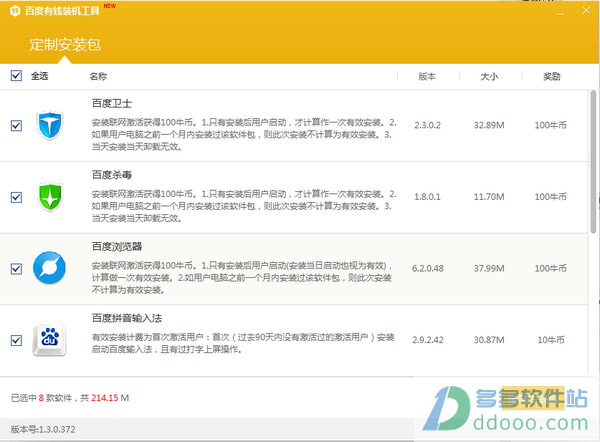Viewport: 600px width, 442px height.
Task: Select the 百度浏览器 title text
Action: [x=117, y=246]
